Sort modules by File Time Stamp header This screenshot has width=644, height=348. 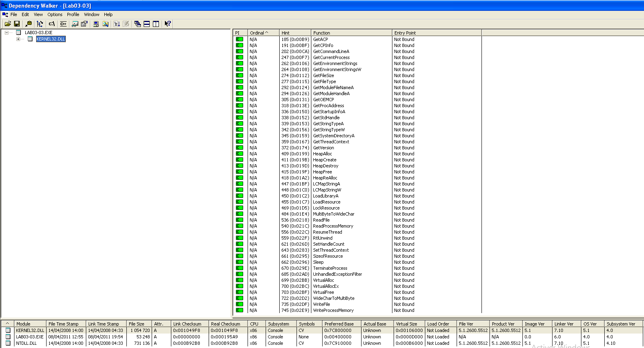(x=66, y=324)
